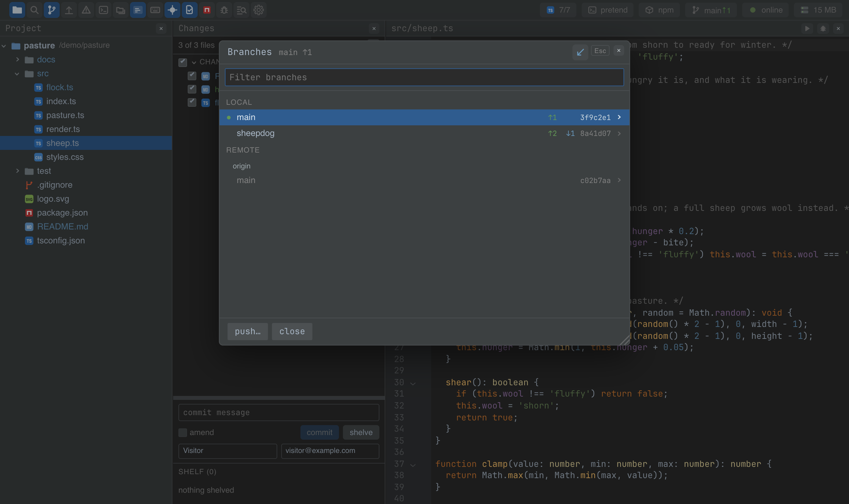The image size is (849, 504).
Task: Open the search tool in top toolbar
Action: coord(34,10)
